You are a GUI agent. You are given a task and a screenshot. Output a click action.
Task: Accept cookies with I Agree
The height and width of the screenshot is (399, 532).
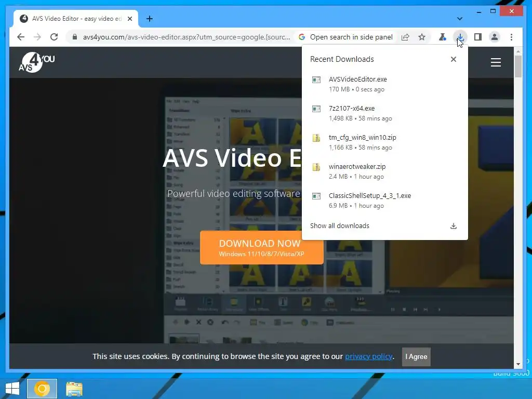[416, 356]
